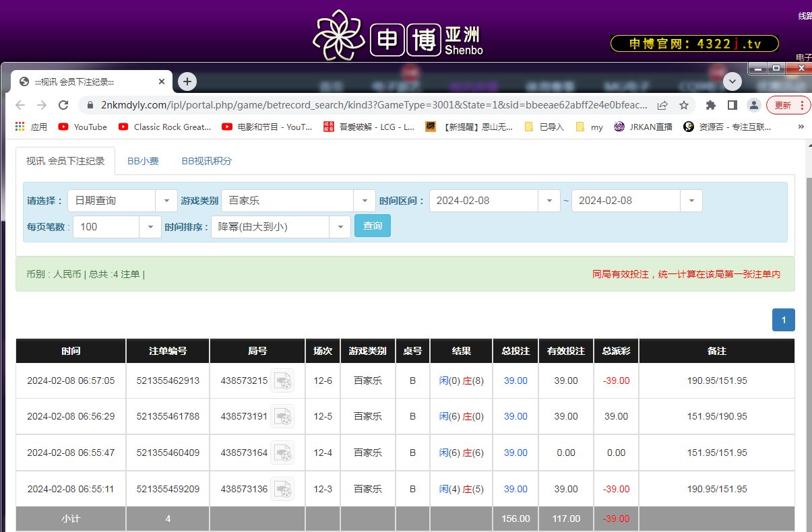812x532 pixels.
Task: Switch to the BB小费 tab
Action: pos(143,161)
